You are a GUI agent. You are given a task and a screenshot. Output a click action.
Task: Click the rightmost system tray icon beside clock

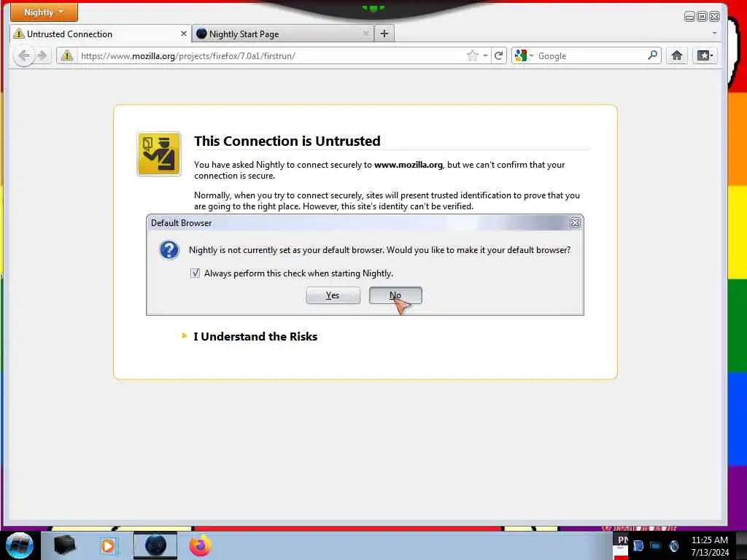673,545
